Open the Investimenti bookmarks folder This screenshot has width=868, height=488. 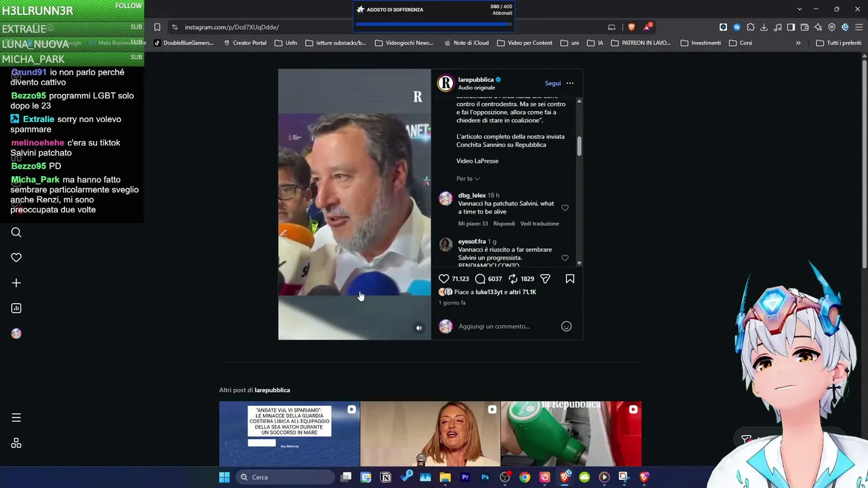tap(701, 43)
